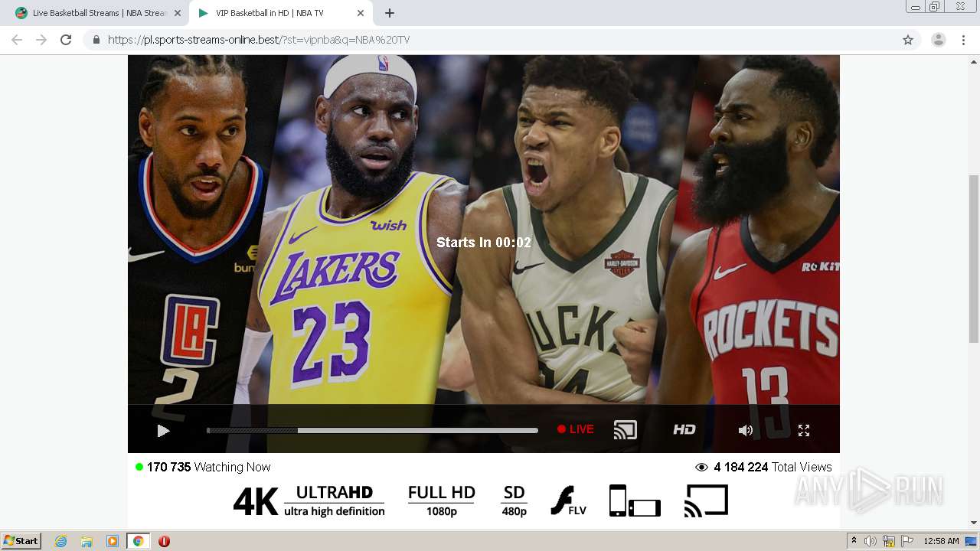980x551 pixels.
Task: Open the system volume tray icon
Action: click(871, 541)
